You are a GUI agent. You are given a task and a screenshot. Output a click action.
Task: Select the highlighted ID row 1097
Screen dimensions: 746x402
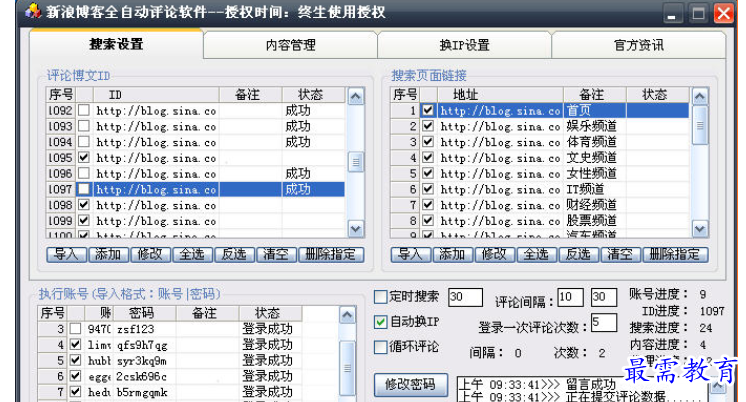pyautogui.click(x=196, y=189)
